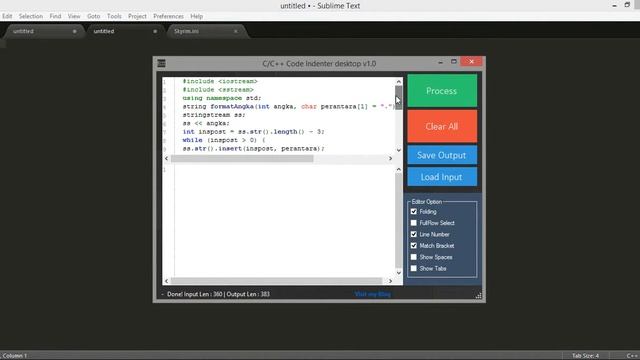Open the Help menu in Sublime Text
Image resolution: width=640 pixels, height=360 pixels.
[196, 16]
